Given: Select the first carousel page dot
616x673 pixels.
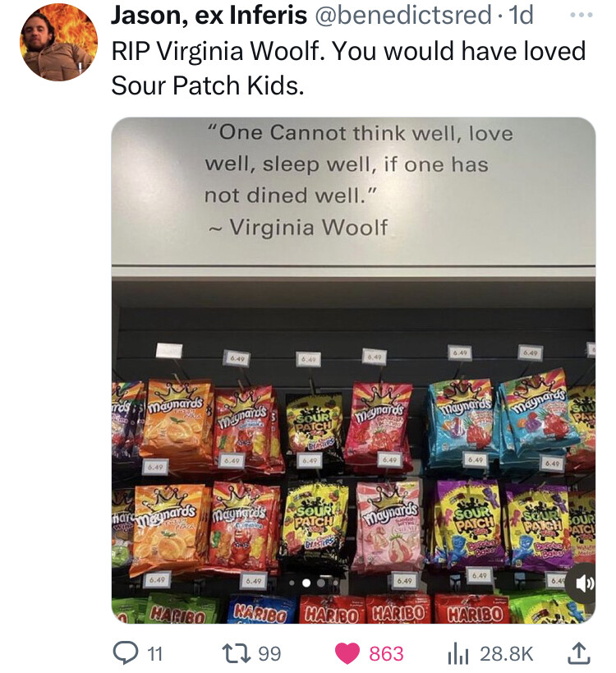Looking at the screenshot, I should pos(292,583).
